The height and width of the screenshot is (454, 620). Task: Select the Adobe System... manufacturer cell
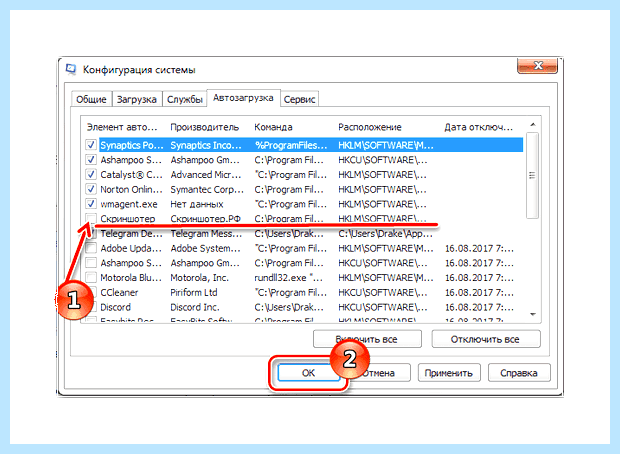coord(206,248)
